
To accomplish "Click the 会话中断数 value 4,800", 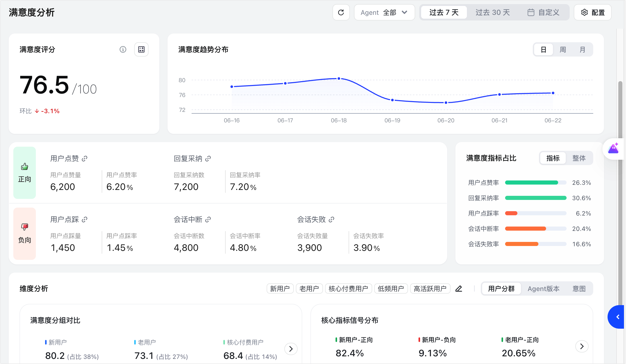I will point(186,248).
